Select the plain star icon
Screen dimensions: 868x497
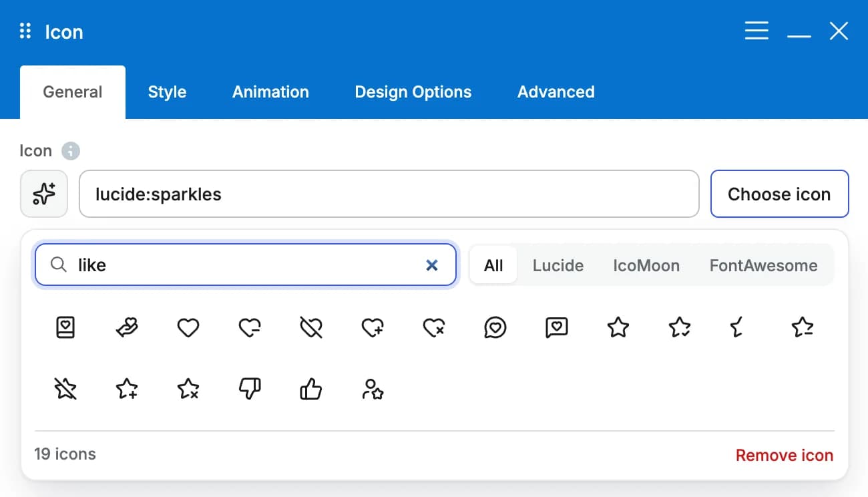tap(618, 327)
